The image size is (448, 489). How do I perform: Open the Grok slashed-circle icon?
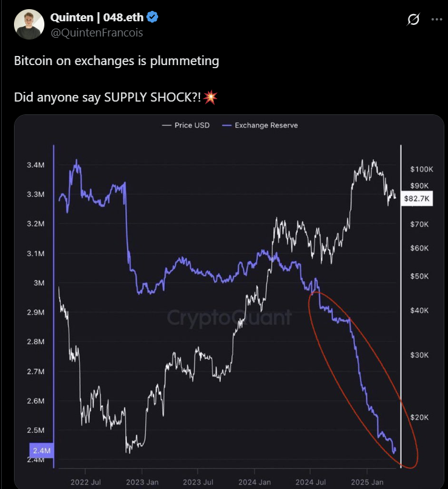pyautogui.click(x=413, y=19)
